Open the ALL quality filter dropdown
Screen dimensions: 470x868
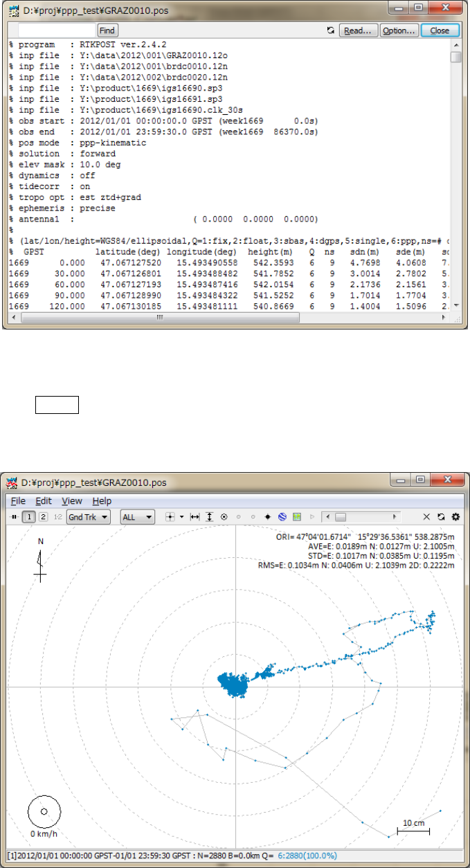coord(137,517)
